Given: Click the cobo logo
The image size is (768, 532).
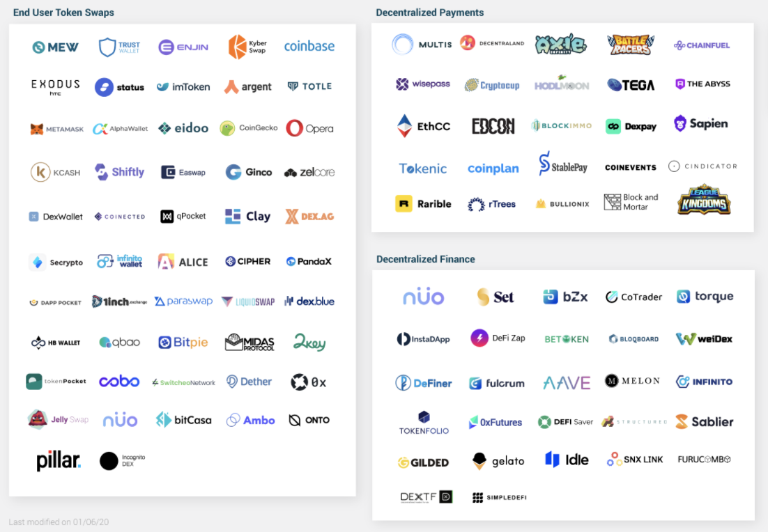Looking at the screenshot, I should click(119, 382).
